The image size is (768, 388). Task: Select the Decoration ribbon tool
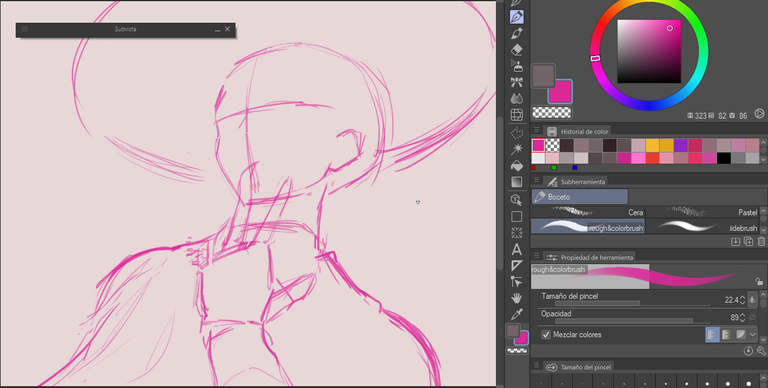[516, 82]
